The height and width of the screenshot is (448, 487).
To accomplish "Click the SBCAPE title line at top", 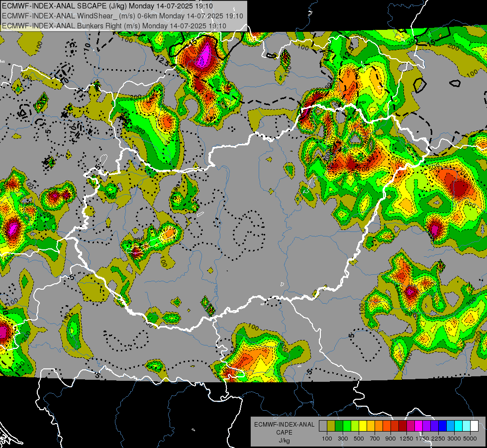I will [x=107, y=6].
